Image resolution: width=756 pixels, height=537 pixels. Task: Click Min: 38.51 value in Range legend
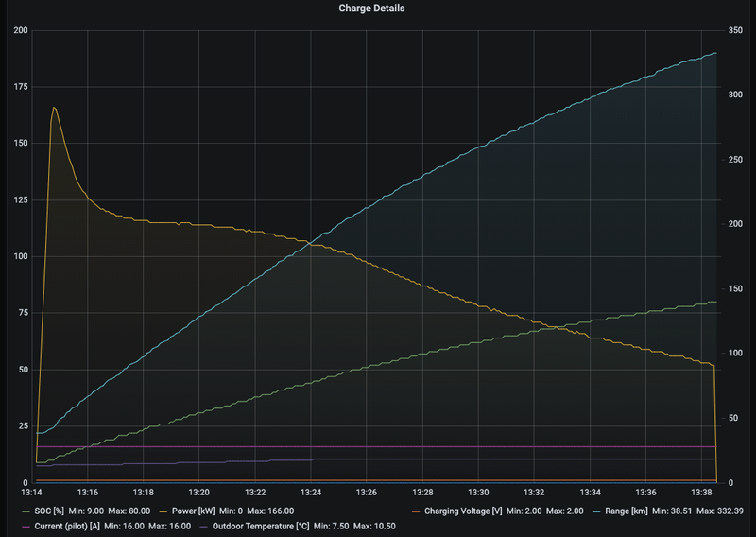tap(672, 511)
